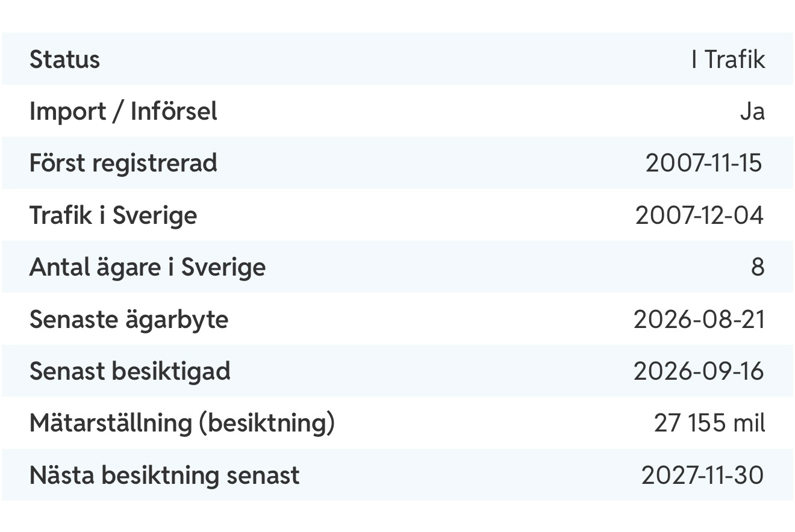Select the Trafik i Sverige label
This screenshot has height=532, width=795.
click(113, 215)
